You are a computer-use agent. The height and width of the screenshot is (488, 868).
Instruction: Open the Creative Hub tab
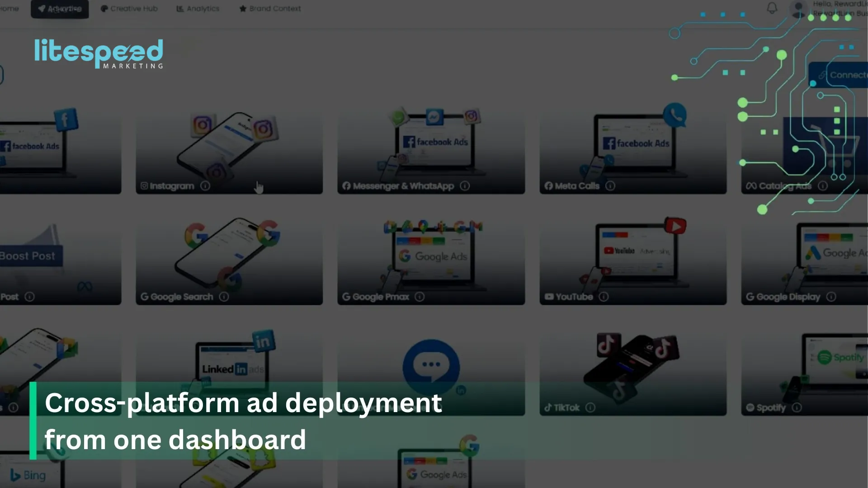[129, 9]
